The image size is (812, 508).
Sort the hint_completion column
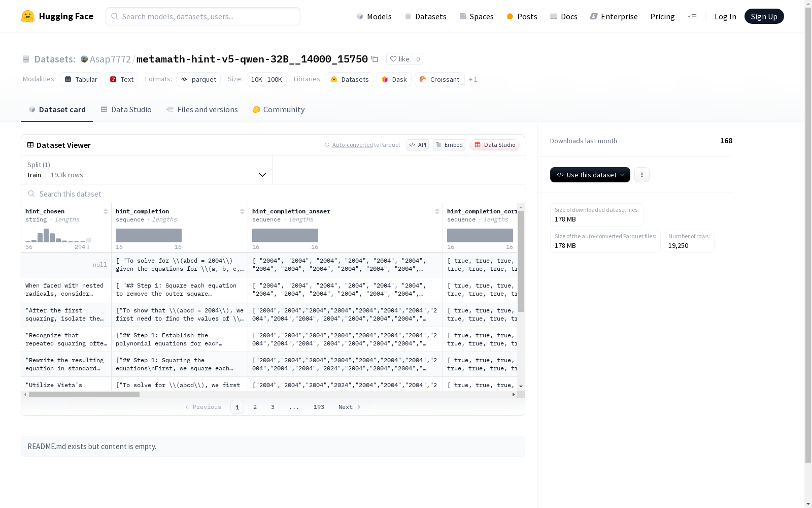242,211
